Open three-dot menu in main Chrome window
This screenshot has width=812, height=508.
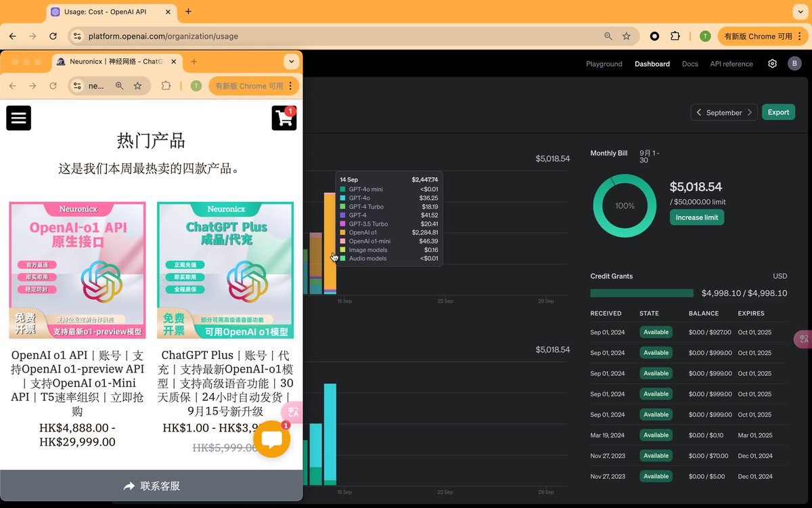tap(800, 36)
